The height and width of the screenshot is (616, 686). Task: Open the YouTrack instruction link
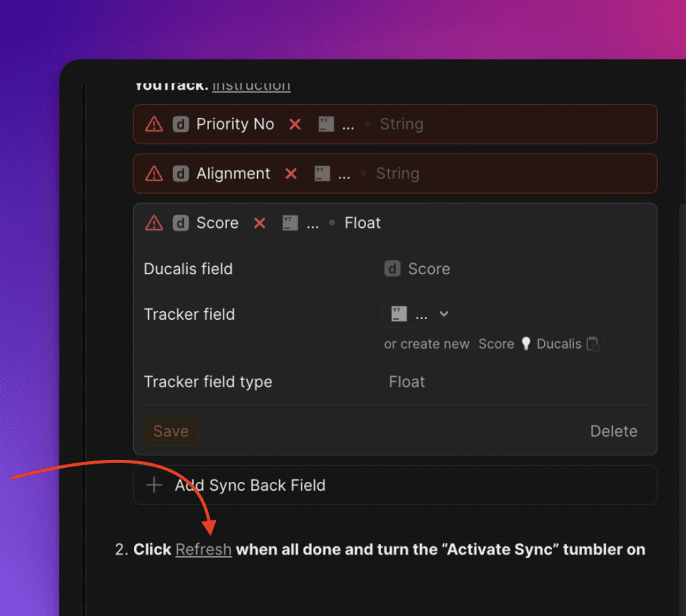point(251,85)
